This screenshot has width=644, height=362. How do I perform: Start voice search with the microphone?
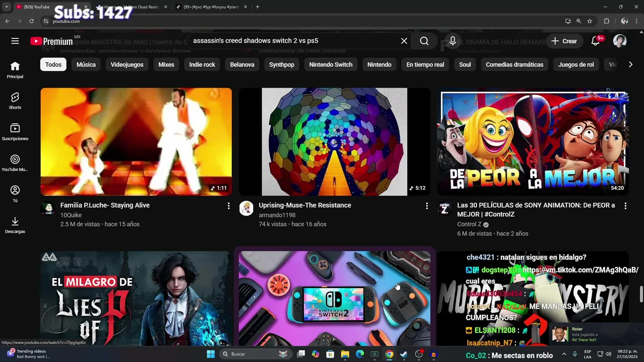click(452, 41)
